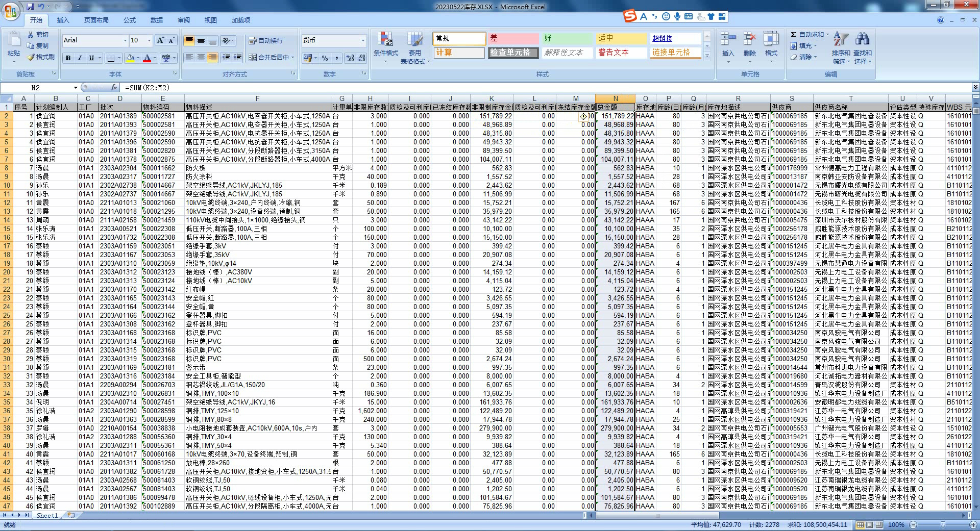Switch to the 公式 ribbon tab
The image size is (980, 531).
coord(130,20)
